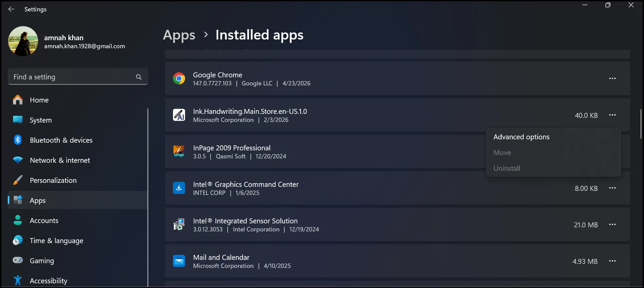Open more options for Intel Integrated Sensor Solution
The width and height of the screenshot is (644, 288).
point(612,224)
